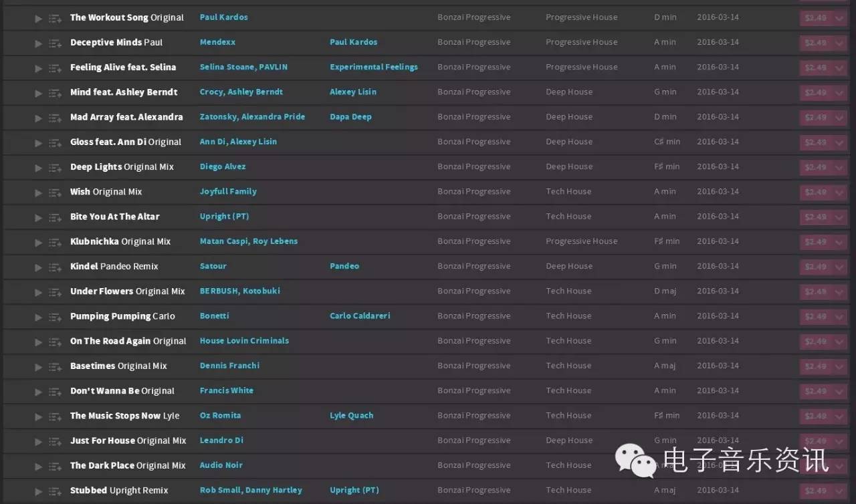The height and width of the screenshot is (504, 856).
Task: Open Tech House genre on Bite You At The Altar
Action: click(x=568, y=217)
